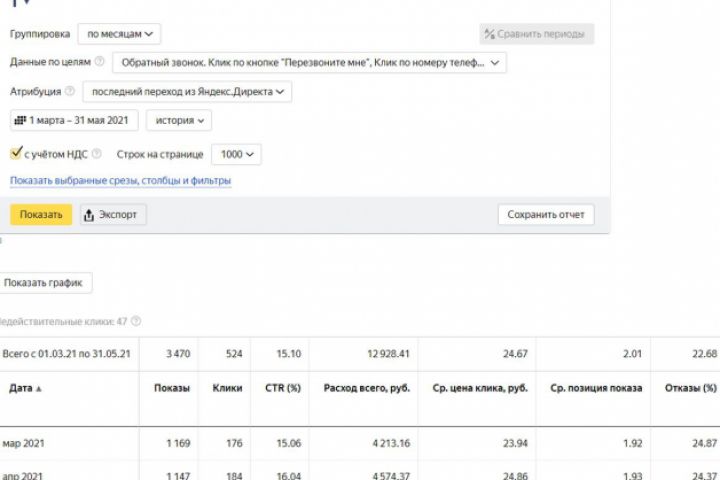Select the Строк на странице 1000 dropdown
The width and height of the screenshot is (720, 480).
236,154
